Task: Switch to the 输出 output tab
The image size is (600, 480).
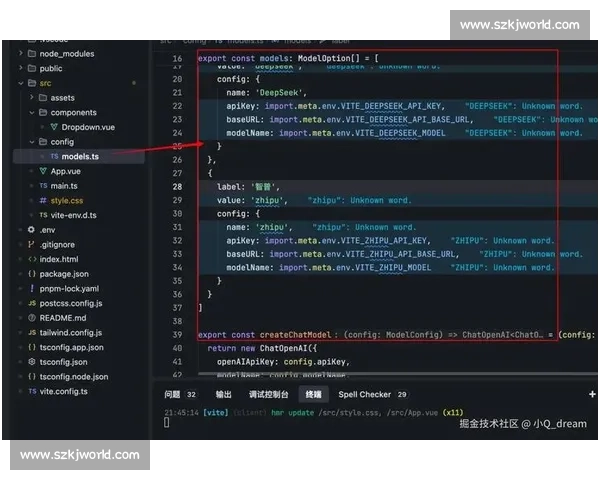Action: (x=223, y=394)
